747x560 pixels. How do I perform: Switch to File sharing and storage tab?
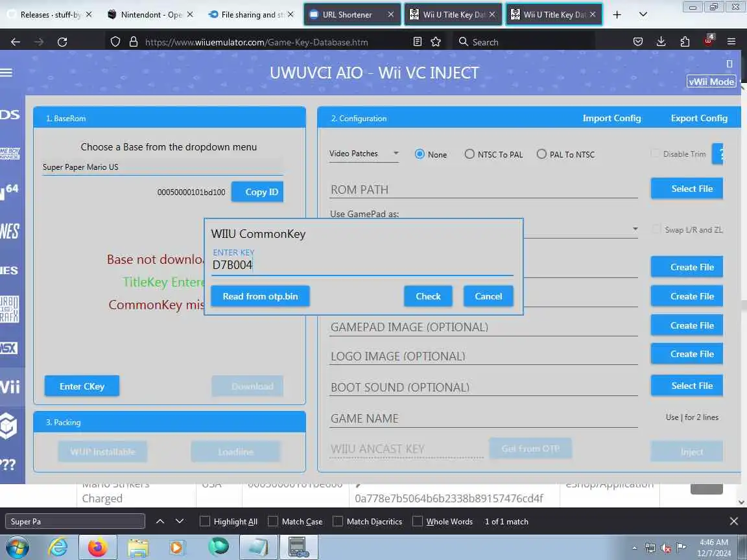[250, 15]
